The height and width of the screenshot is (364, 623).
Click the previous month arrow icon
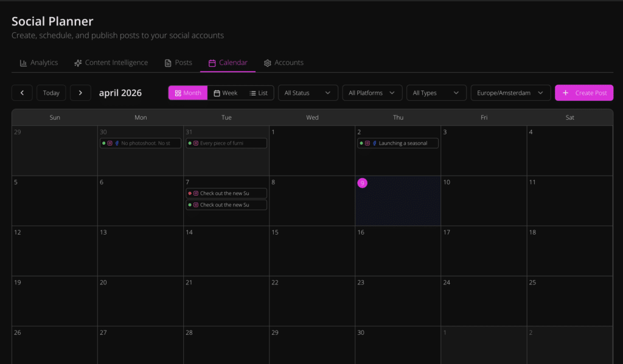coord(22,93)
